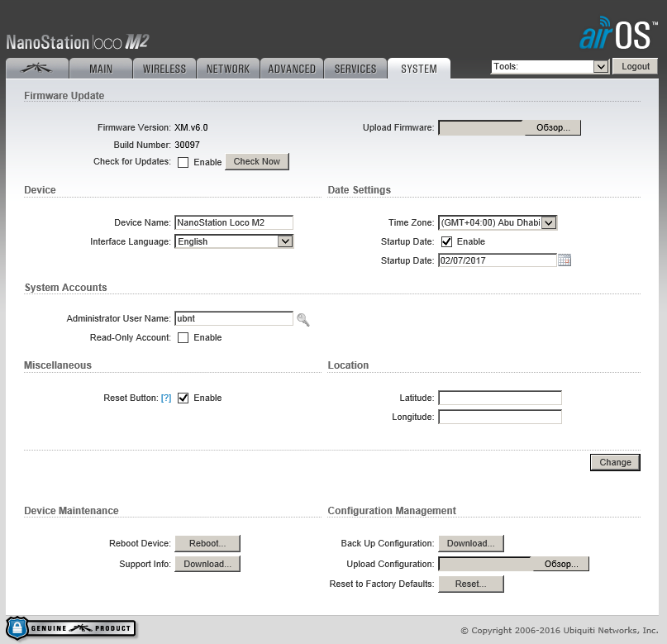Enable Check for Updates checkbox
This screenshot has height=644, width=667.
click(183, 162)
